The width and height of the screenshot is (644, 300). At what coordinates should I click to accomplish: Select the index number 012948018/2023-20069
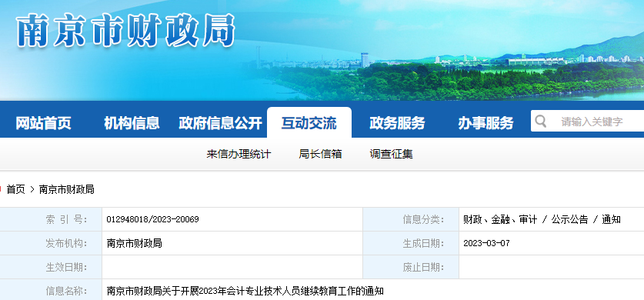pos(152,219)
